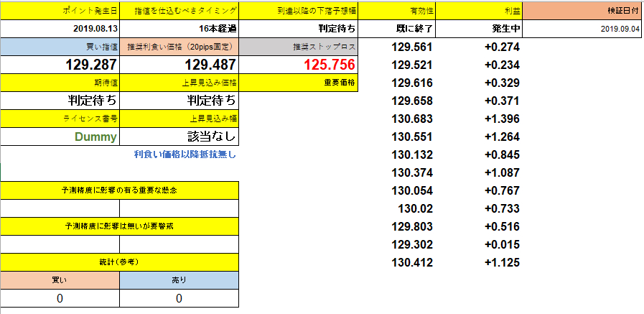Click the profit value +0.015
The image size is (644, 314).
click(502, 244)
